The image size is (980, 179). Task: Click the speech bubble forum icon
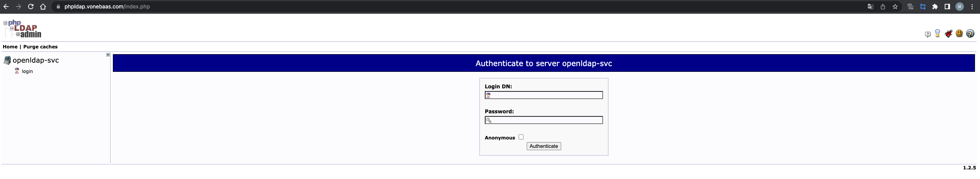tap(928, 34)
